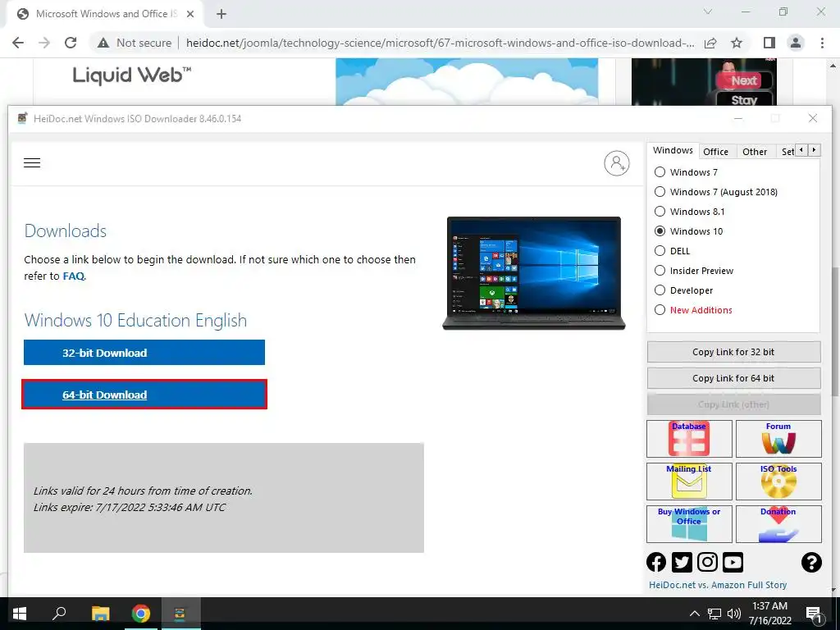
Task: Switch to the Other tab
Action: tap(755, 152)
